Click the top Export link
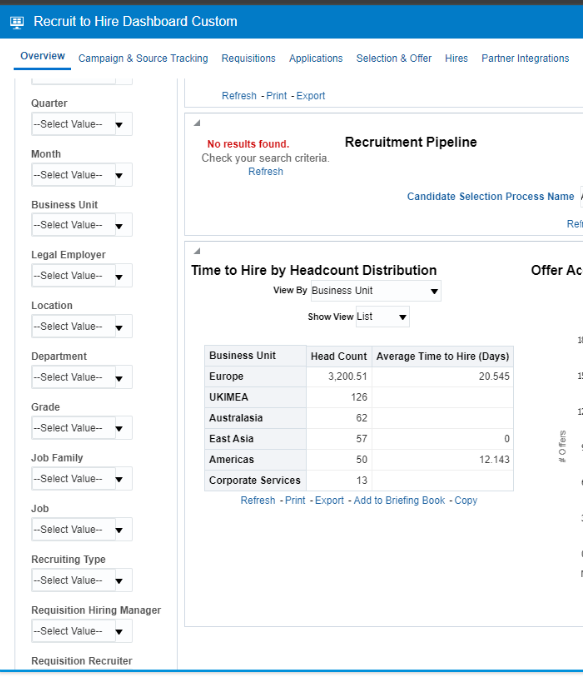 pos(311,96)
